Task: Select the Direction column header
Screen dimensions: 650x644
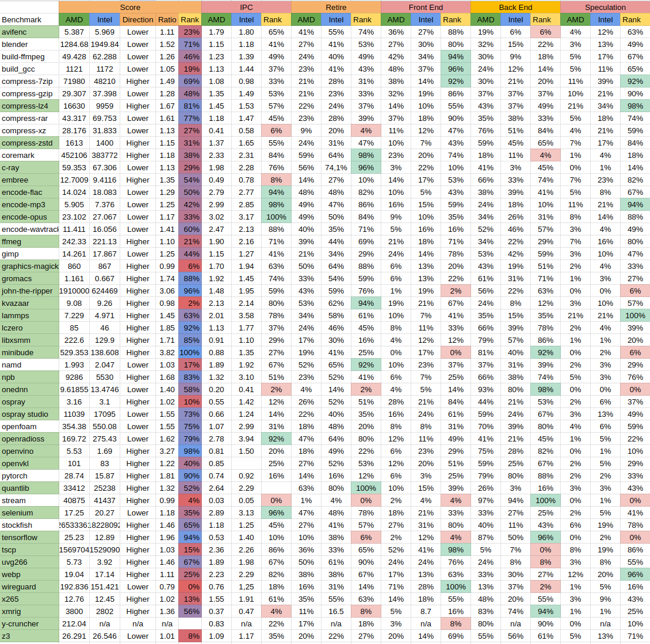Action: [x=138, y=19]
